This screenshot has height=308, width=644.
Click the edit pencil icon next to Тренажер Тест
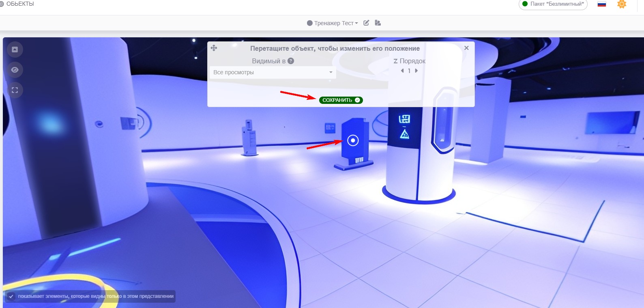pyautogui.click(x=366, y=23)
